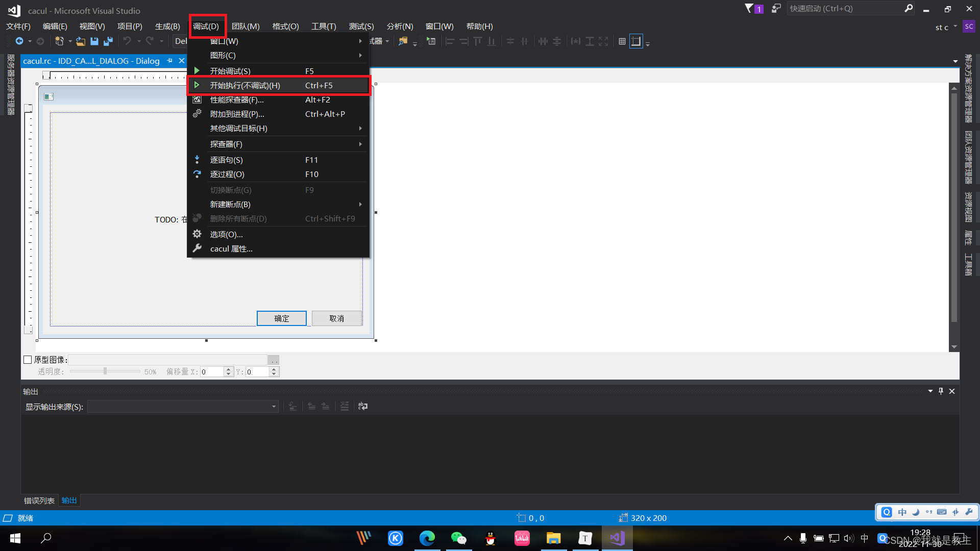Image resolution: width=980 pixels, height=551 pixels.
Task: Click the Save All toolbar icon
Action: tap(108, 41)
